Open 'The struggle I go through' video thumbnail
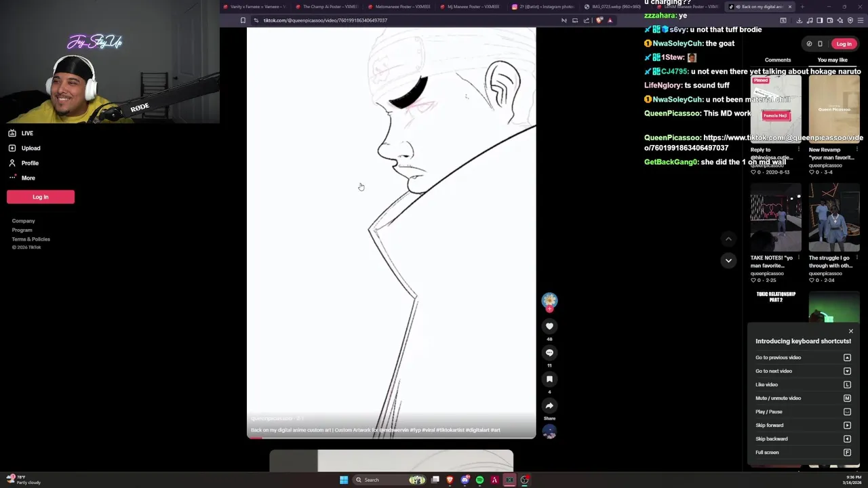Viewport: 868px width, 488px height. pos(834,218)
